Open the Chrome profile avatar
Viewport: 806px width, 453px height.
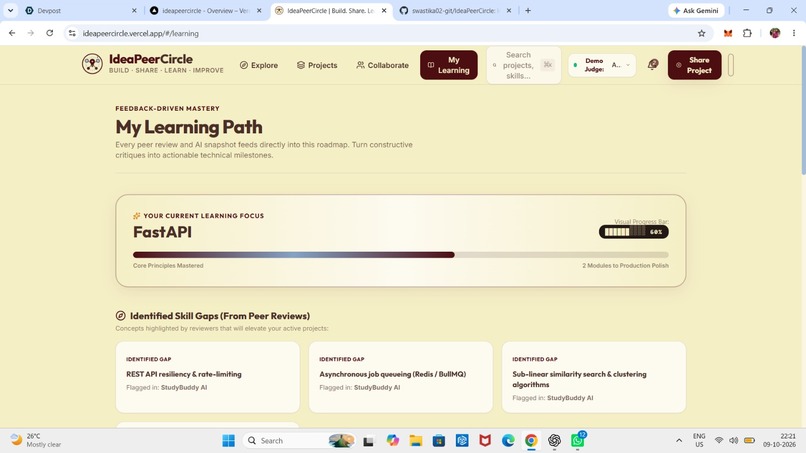(x=775, y=33)
